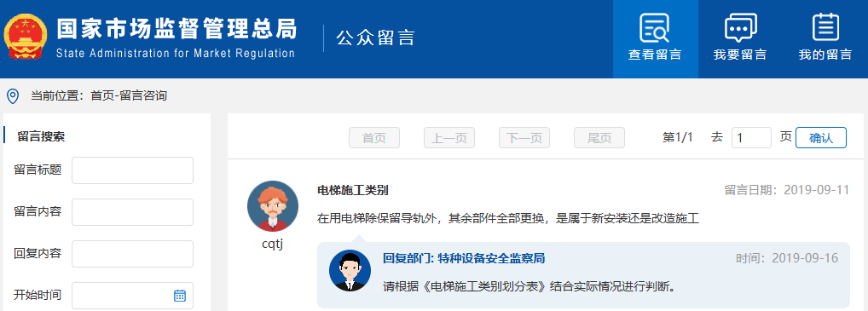Screen dimensions: 868x311
Task: Go to previous page with 上一页
Action: click(x=449, y=138)
